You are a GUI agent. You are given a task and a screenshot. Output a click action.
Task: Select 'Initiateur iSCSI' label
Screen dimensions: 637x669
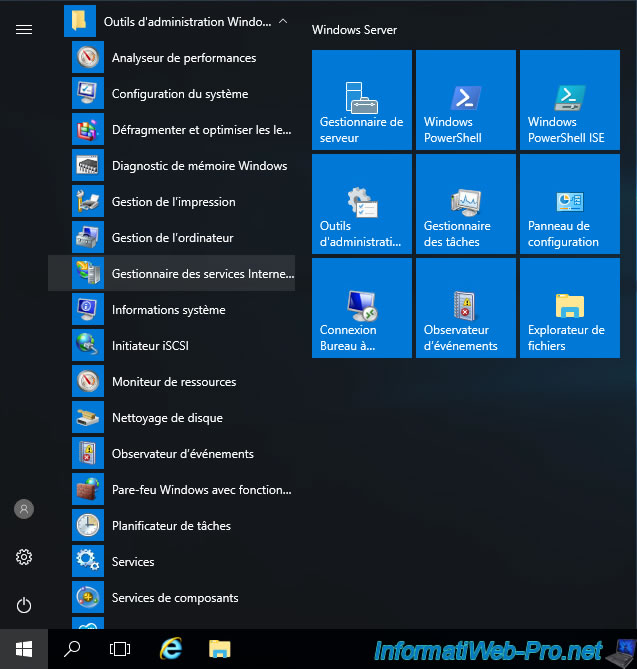(150, 346)
